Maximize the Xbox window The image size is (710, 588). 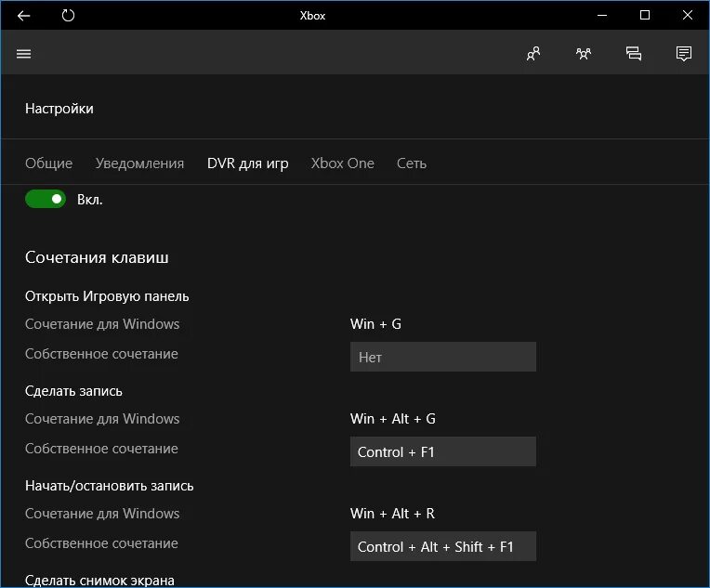click(x=645, y=16)
